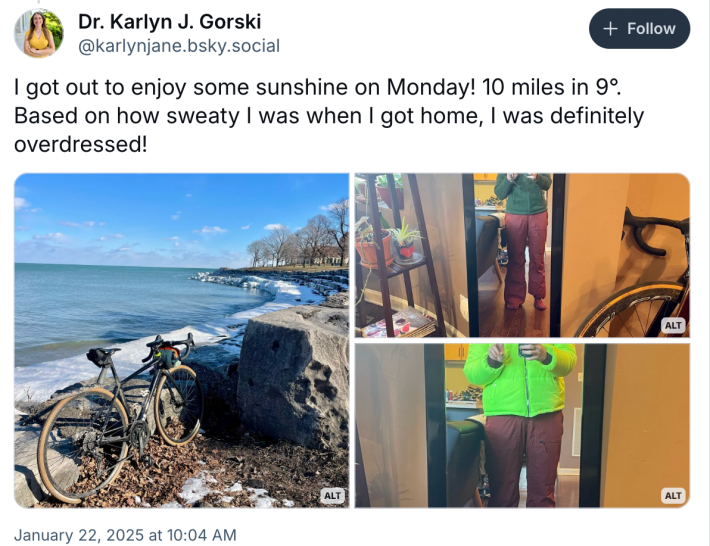Viewport: 710px width, 546px height.
Task: Open Dr. Karlyn J. Gorski's profile avatar
Action: [x=38, y=33]
